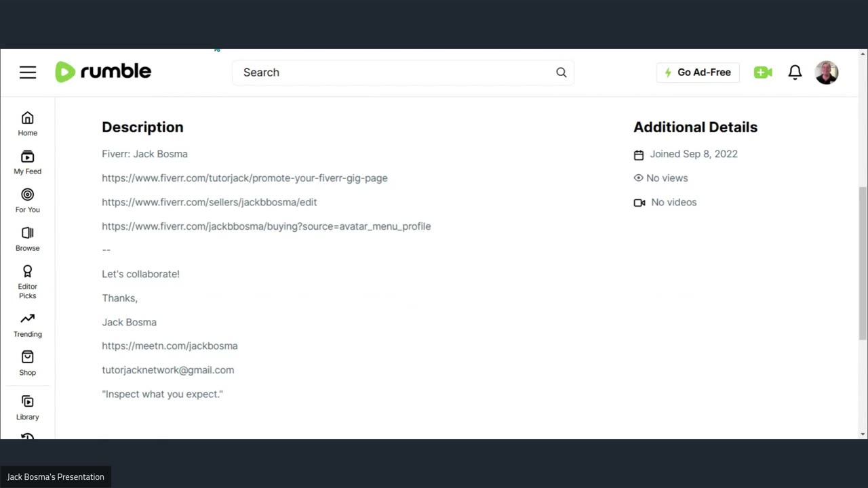Click the Go Ad-Free button
The image size is (868, 488).
tap(698, 73)
